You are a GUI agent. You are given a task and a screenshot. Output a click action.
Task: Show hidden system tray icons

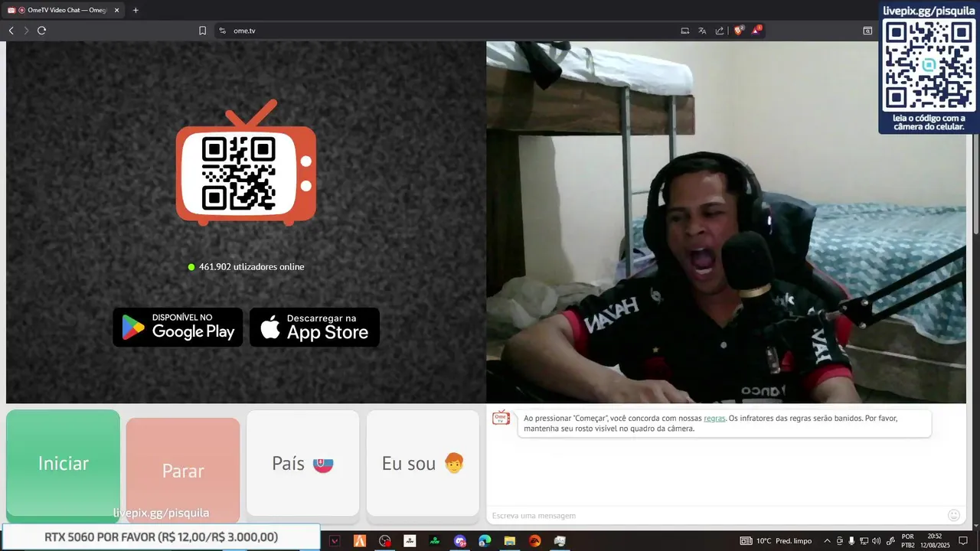pyautogui.click(x=827, y=541)
